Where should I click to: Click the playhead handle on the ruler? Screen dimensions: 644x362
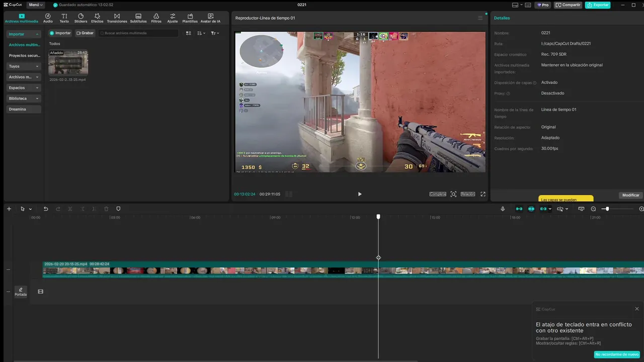pyautogui.click(x=378, y=217)
